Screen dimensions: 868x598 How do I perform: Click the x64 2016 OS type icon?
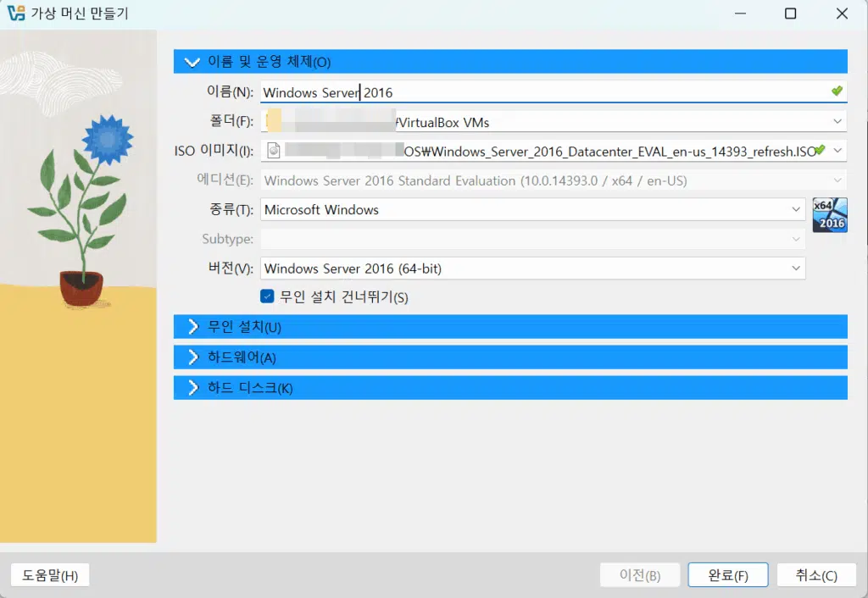[x=829, y=214]
